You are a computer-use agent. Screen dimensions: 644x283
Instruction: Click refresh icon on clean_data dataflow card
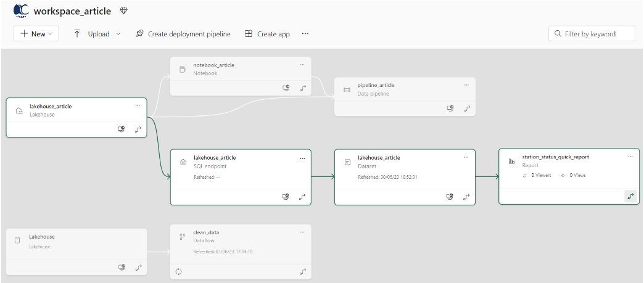179,271
